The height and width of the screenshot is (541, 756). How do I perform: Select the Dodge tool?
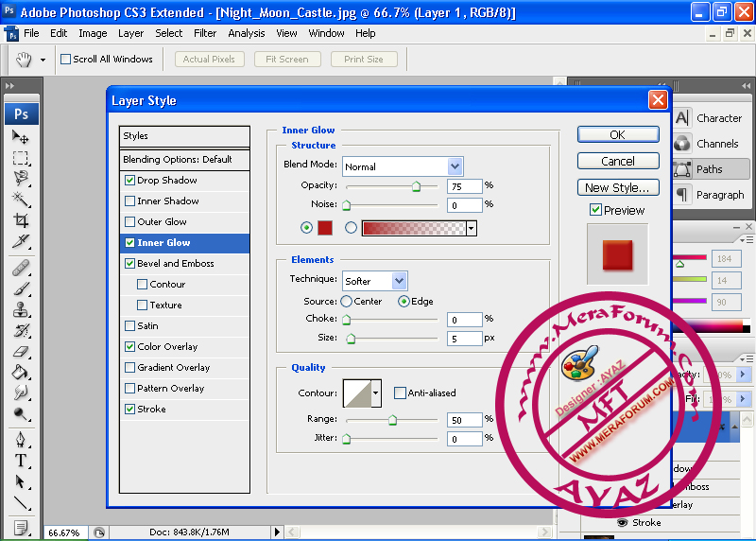pos(20,414)
